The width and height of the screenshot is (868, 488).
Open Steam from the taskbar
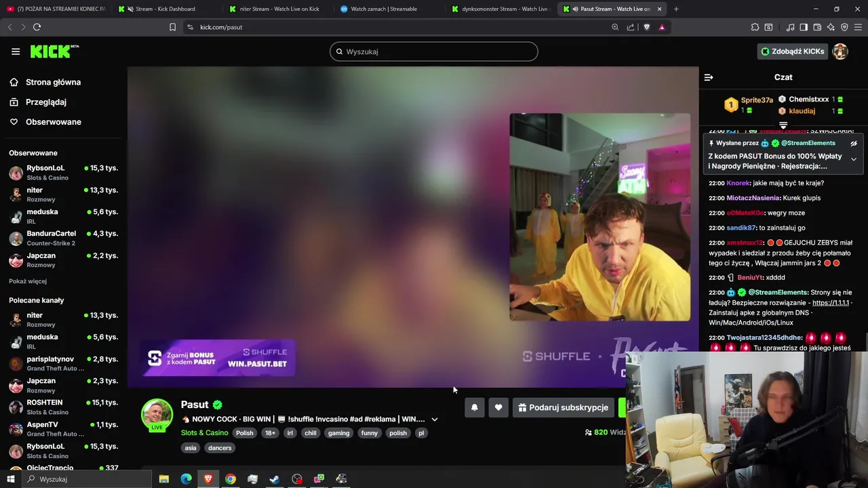275,479
